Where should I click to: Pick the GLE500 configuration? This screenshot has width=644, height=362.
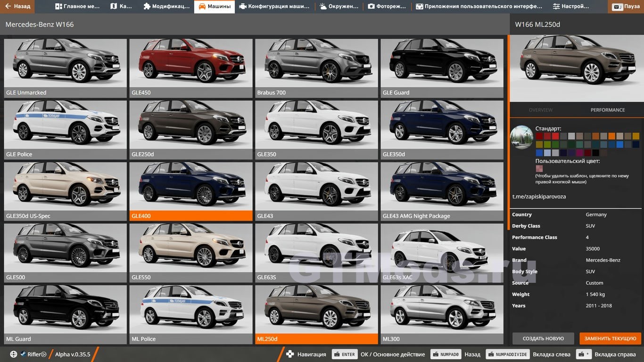click(x=66, y=253)
